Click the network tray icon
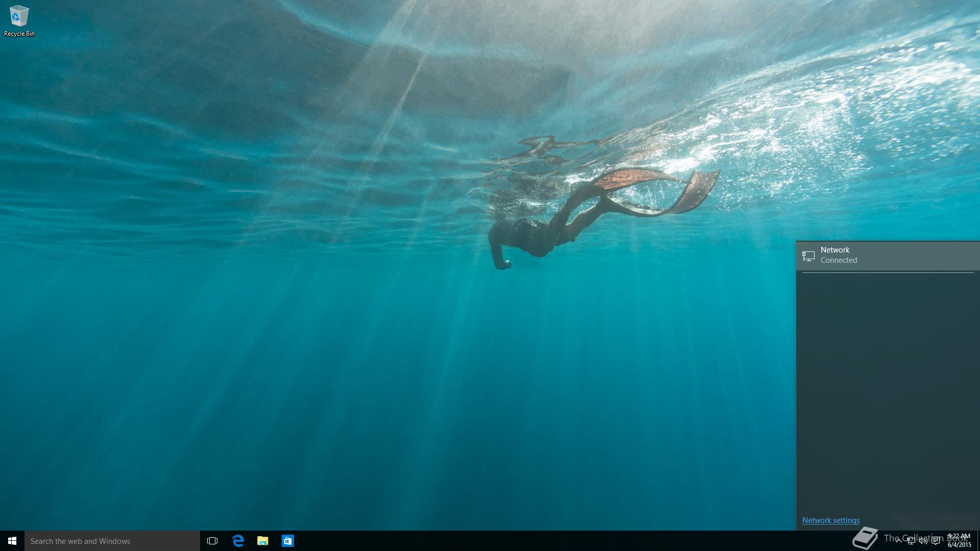 pyautogui.click(x=911, y=541)
